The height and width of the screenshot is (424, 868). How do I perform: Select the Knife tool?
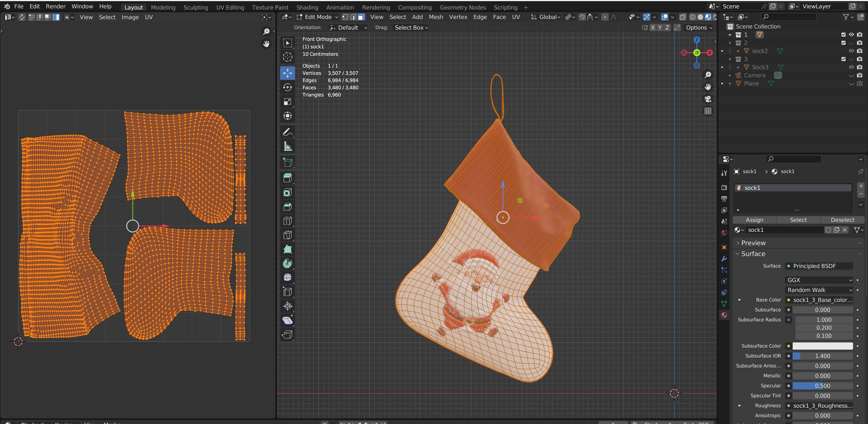click(x=287, y=235)
